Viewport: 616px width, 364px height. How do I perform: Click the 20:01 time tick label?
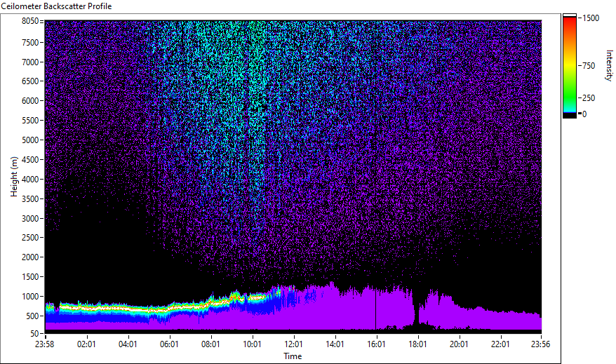coord(459,344)
